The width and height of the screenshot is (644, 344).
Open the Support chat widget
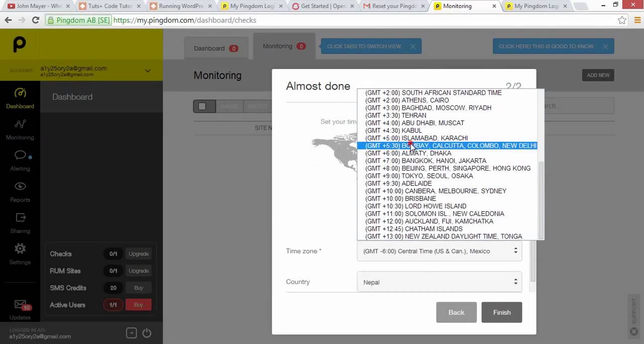click(x=634, y=317)
